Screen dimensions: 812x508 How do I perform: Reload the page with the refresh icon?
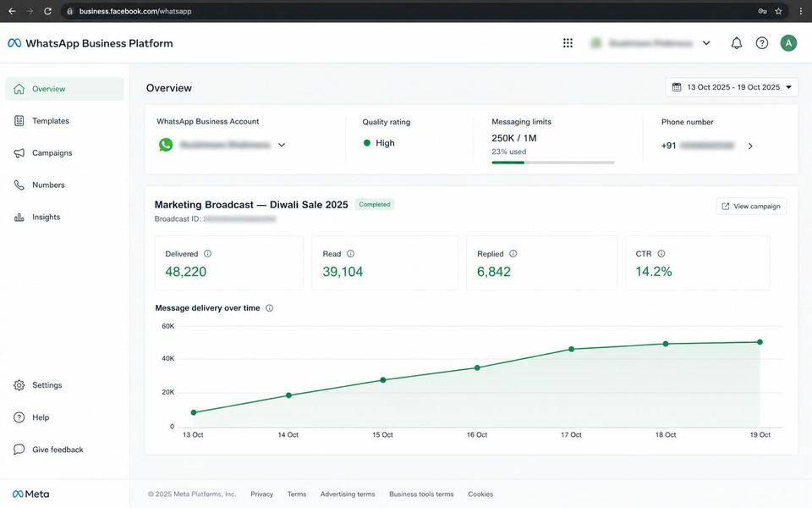[47, 11]
